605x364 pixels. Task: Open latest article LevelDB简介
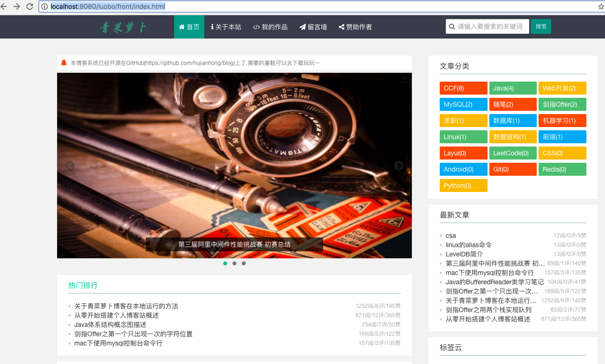(464, 254)
